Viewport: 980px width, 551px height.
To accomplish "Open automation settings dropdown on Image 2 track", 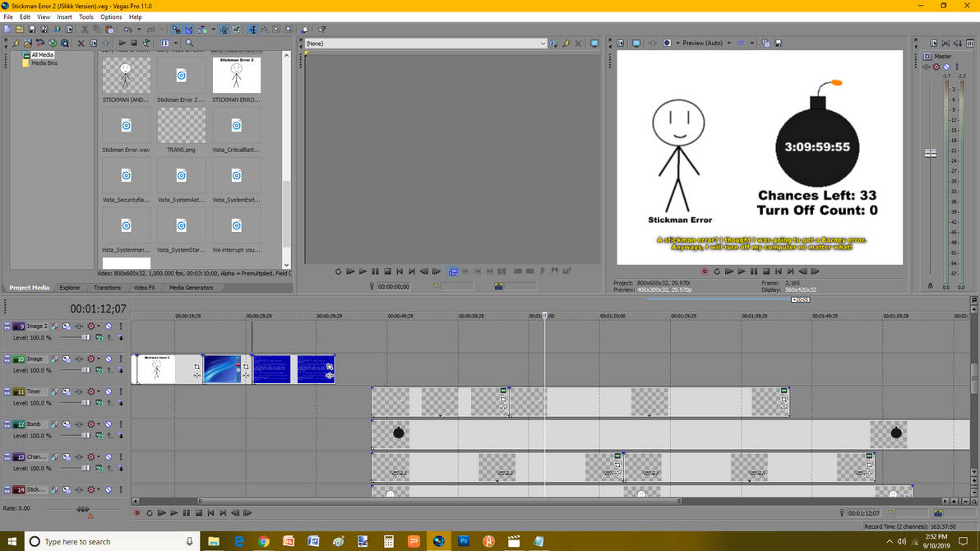I will 99,326.
